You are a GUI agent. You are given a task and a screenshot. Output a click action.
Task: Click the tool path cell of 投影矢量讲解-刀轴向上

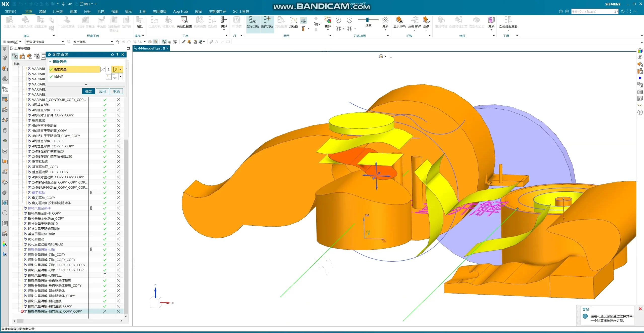tap(105, 275)
